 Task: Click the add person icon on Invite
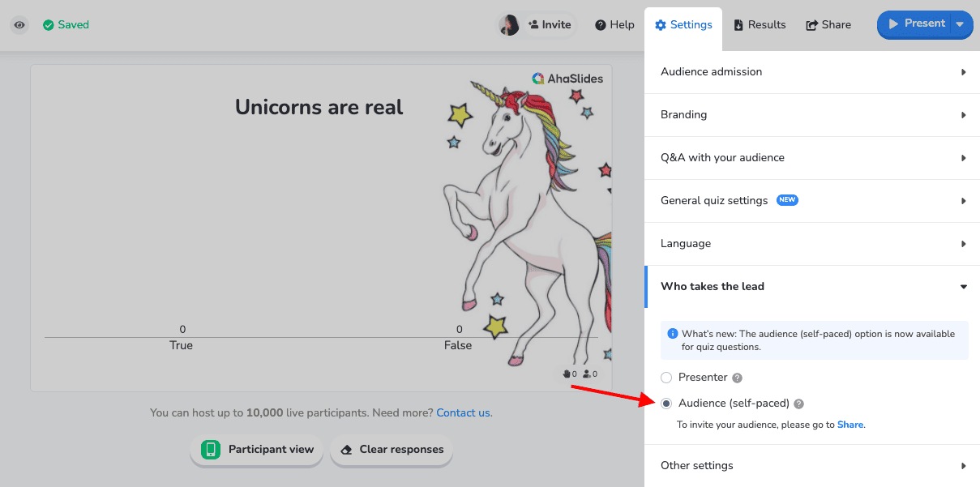533,25
